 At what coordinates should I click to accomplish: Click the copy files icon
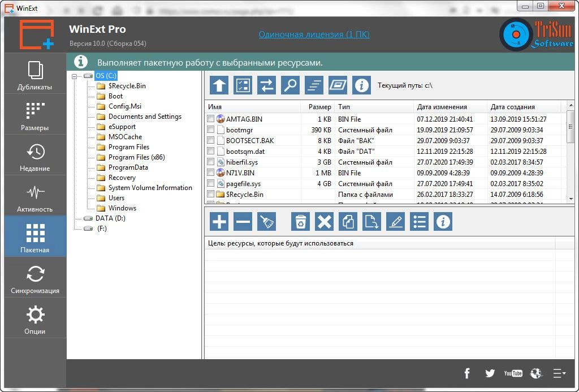coord(348,222)
